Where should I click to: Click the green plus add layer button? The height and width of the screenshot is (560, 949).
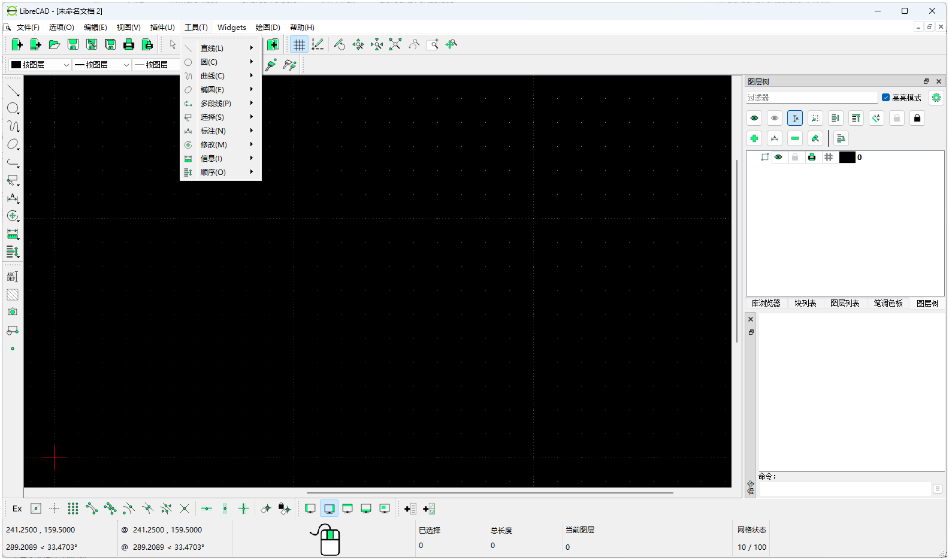pyautogui.click(x=754, y=138)
